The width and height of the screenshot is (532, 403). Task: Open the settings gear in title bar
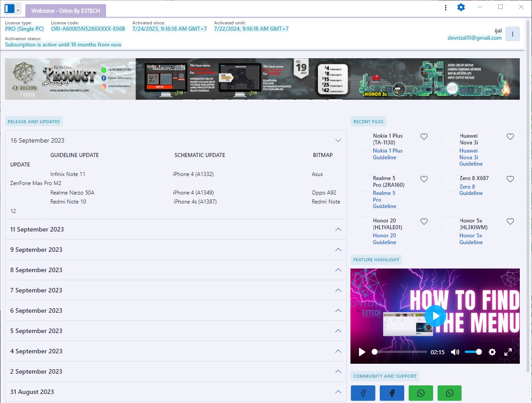[461, 7]
